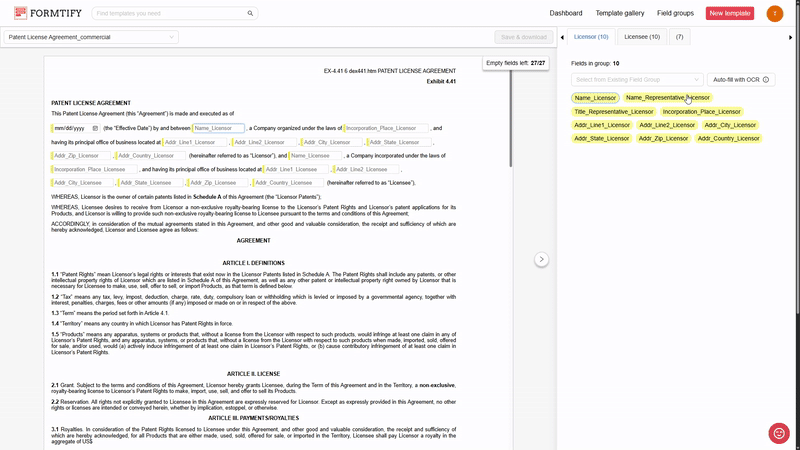Screen dimensions: 800x450
Task: Click Incorporation_Place_Licensor field in document
Action: coord(387,129)
